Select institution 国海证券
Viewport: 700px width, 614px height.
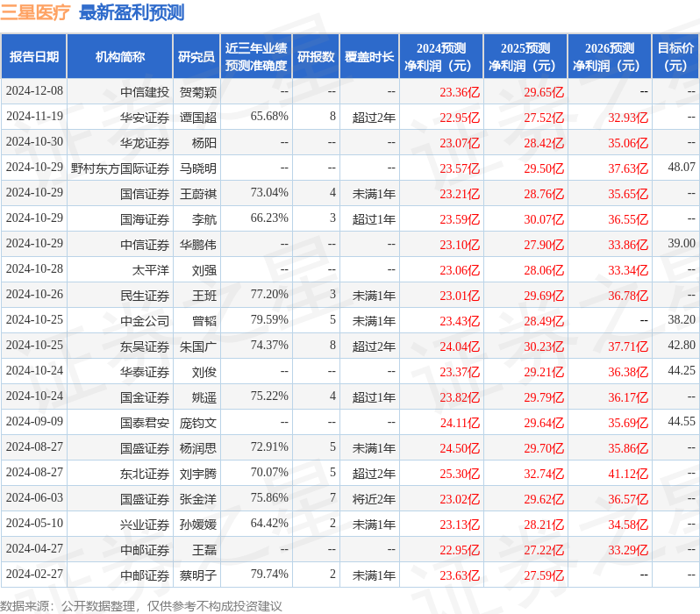[x=145, y=219]
